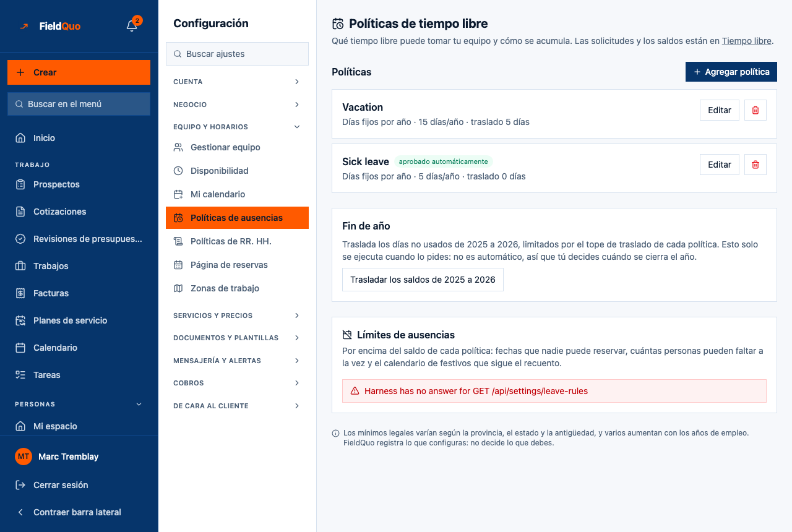Open the notifications bell

pos(132,25)
